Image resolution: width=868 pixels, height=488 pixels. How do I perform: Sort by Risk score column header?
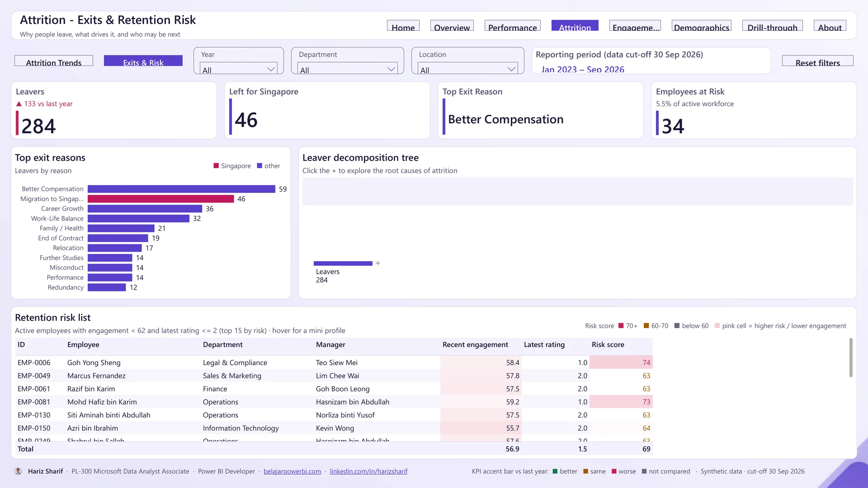(608, 345)
